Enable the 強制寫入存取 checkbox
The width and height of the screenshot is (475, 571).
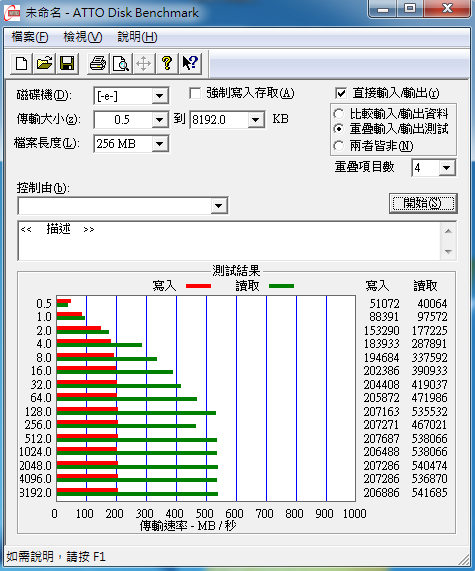click(x=195, y=93)
